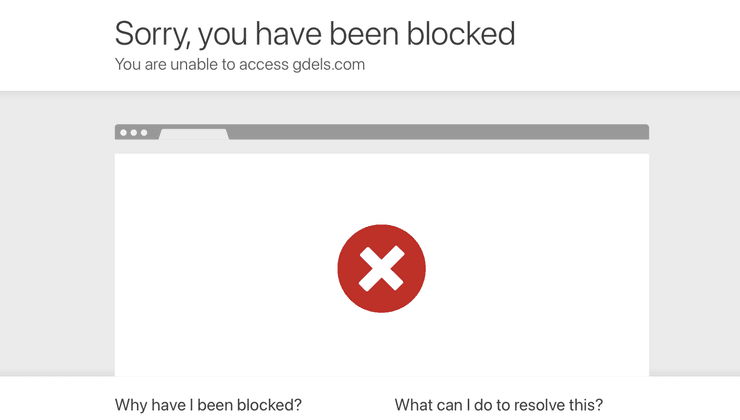The image size is (740, 420).
Task: Click the "Sorry, you have been blocked" heading
Action: tap(315, 34)
